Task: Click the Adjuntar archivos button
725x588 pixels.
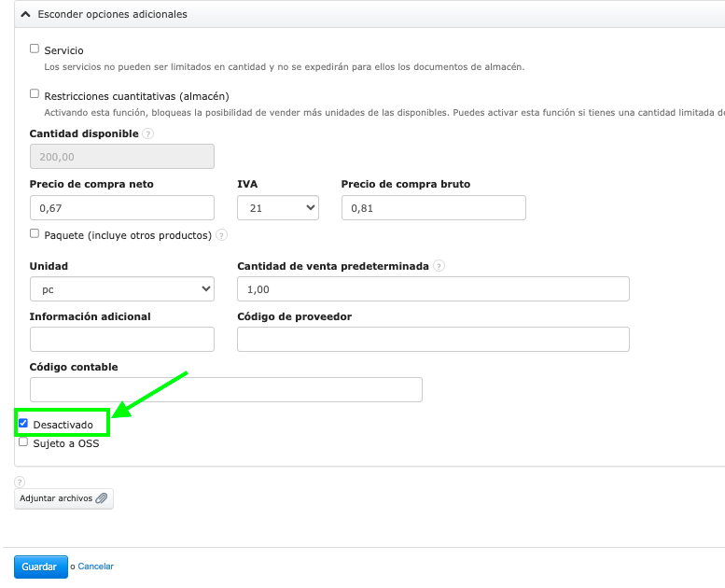Action: pos(63,498)
